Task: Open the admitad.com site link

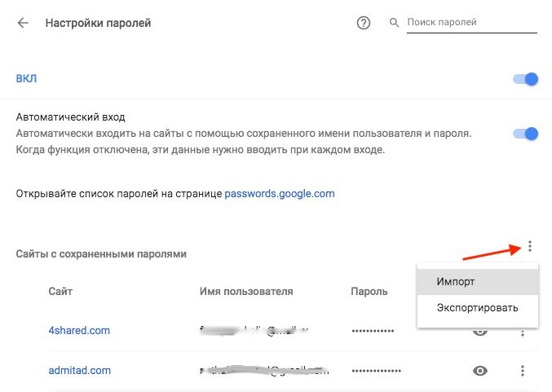Action: (80, 370)
